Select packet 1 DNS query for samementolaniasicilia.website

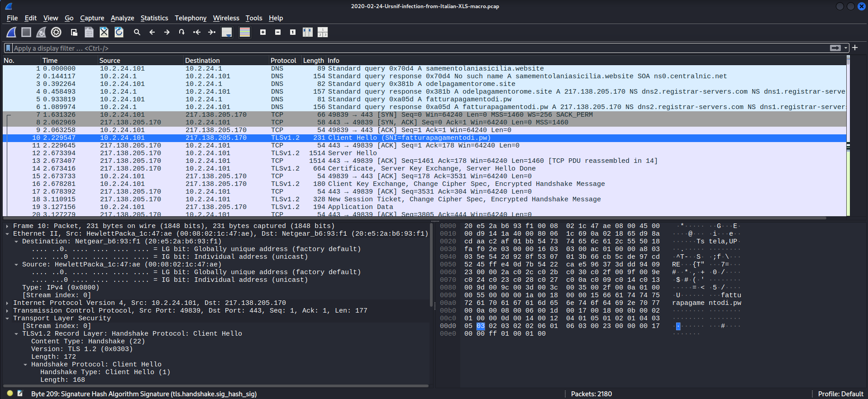(424, 69)
